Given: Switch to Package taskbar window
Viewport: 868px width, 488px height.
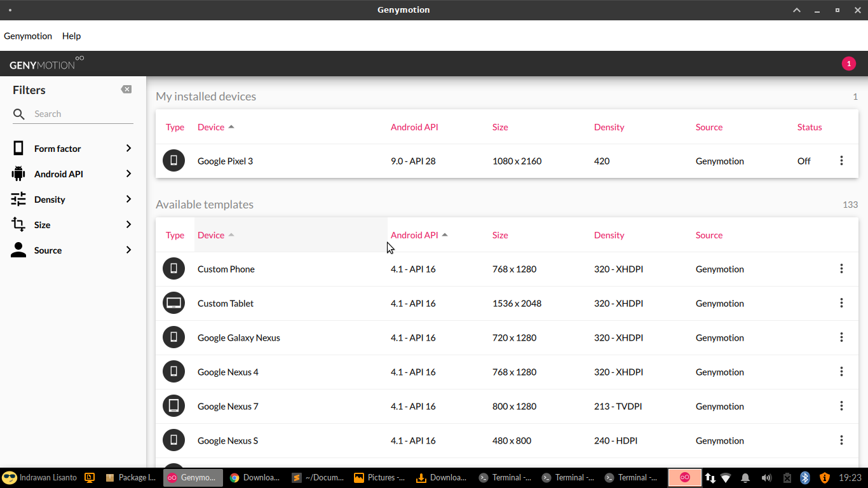Looking at the screenshot, I should click(131, 478).
